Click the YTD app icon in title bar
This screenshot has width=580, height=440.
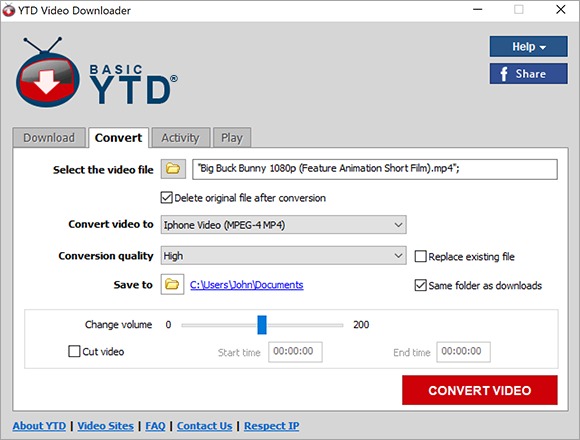tap(9, 10)
